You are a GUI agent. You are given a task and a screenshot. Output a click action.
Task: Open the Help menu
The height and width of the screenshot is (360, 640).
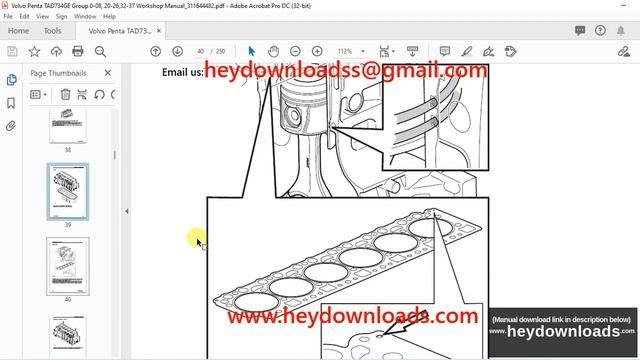(109, 16)
